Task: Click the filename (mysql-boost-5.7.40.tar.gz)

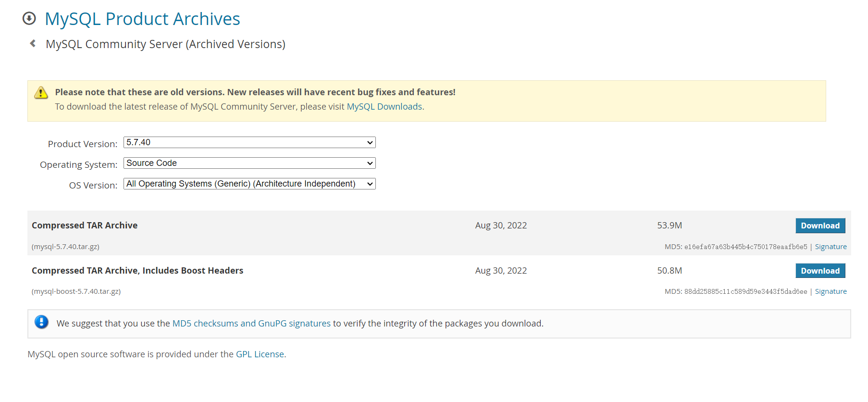Action: tap(76, 291)
